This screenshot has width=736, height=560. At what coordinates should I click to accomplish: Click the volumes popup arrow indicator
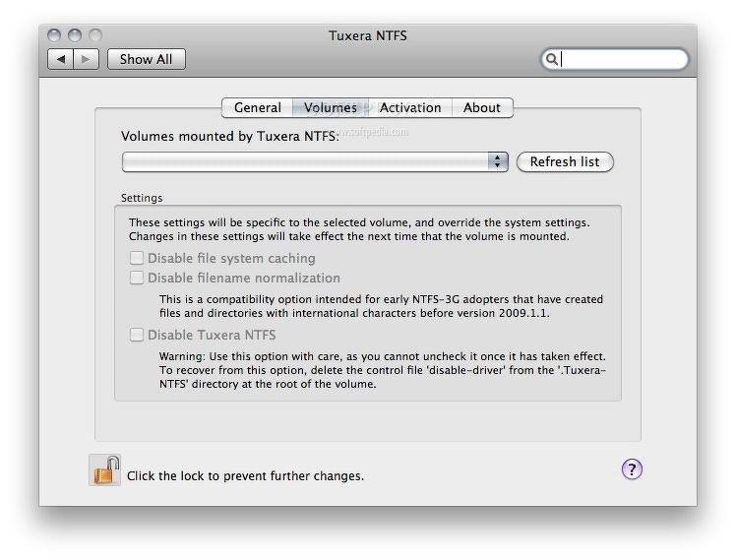tap(498, 161)
